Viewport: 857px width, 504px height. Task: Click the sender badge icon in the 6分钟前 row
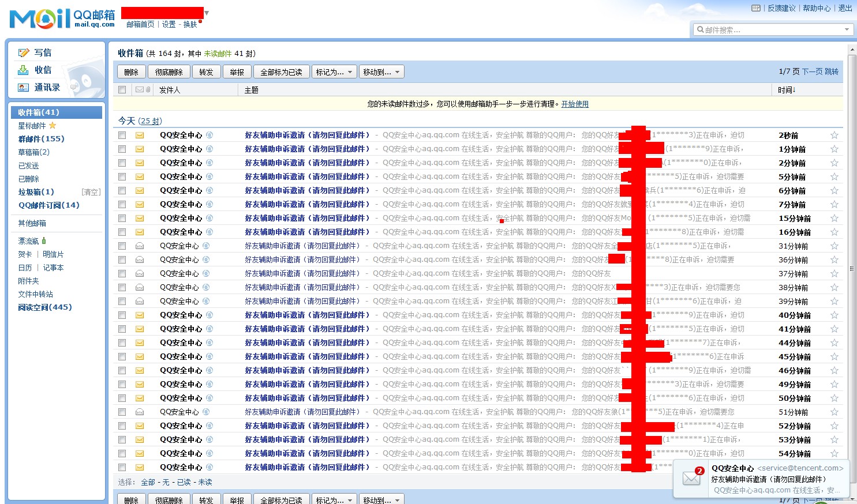coord(209,190)
